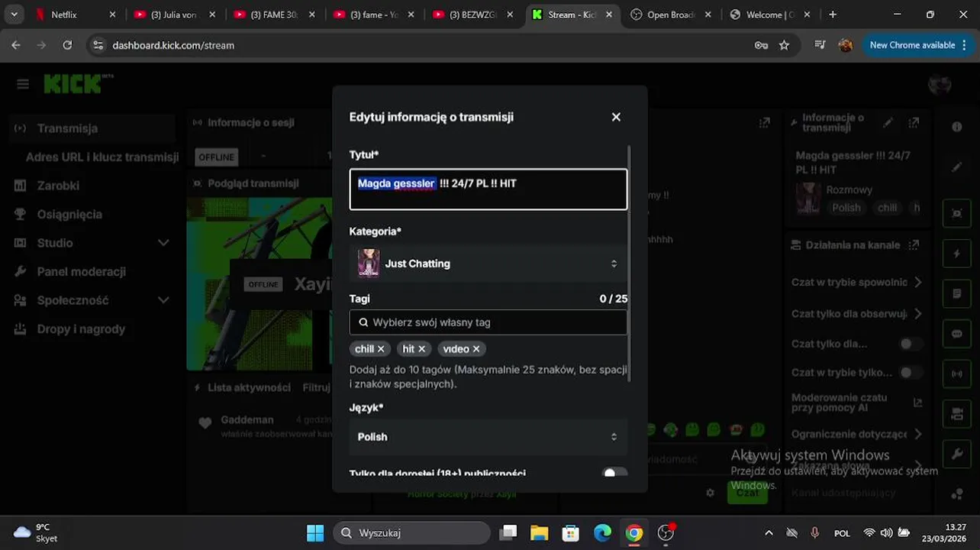This screenshot has width=980, height=550.
Task: Toggle chat bubble icon in right toolbar
Action: coord(957,334)
